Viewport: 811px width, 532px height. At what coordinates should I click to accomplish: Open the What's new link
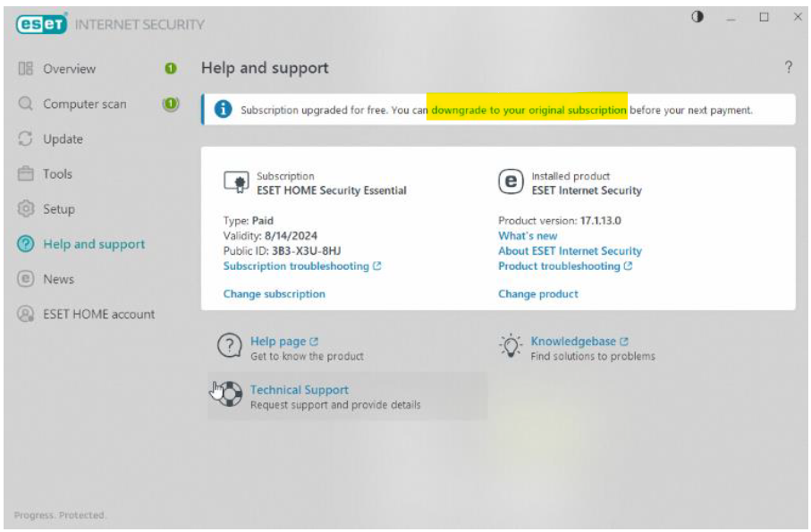click(527, 236)
